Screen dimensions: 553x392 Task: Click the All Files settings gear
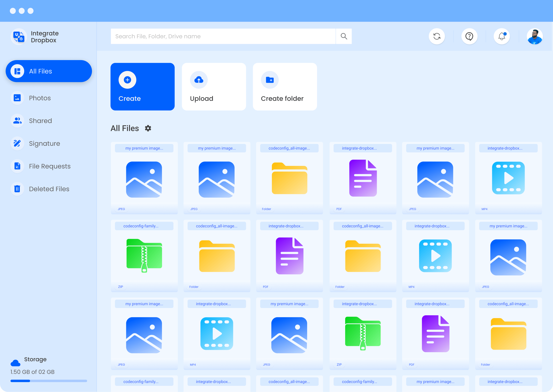tap(148, 128)
